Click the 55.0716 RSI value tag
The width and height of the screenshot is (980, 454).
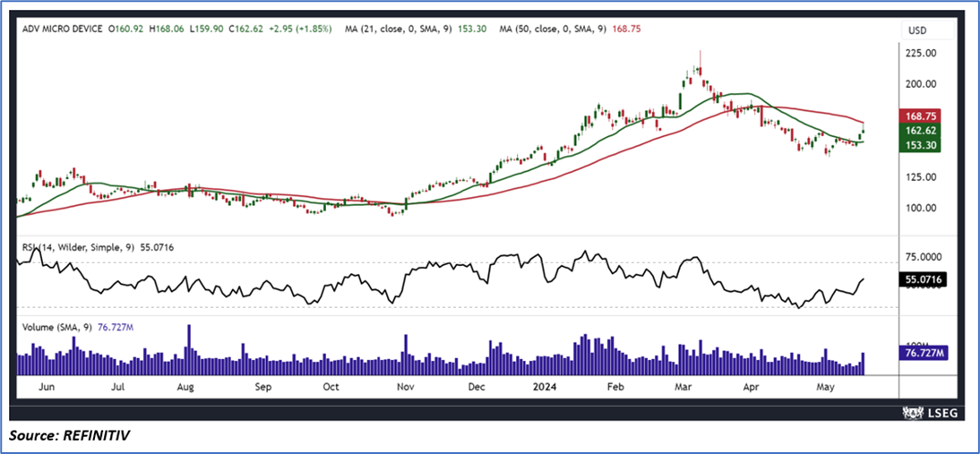[x=924, y=279]
